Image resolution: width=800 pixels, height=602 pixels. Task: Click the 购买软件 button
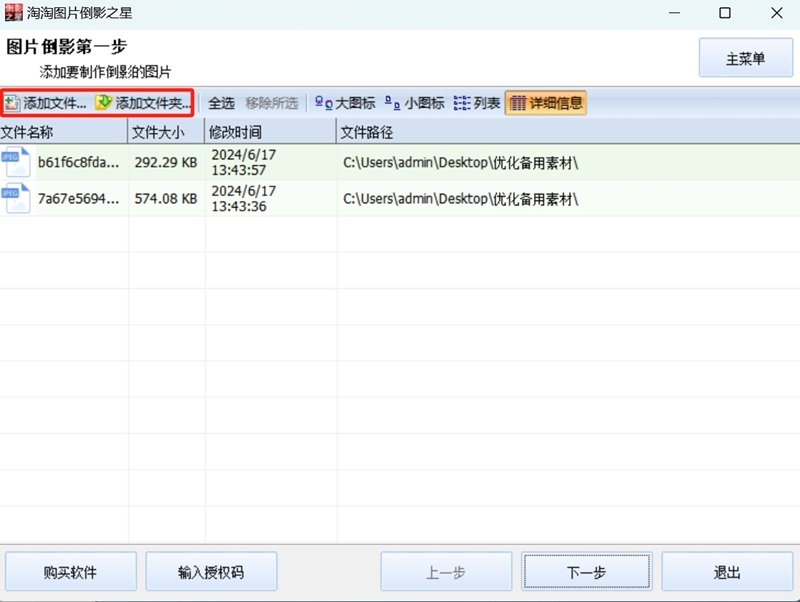(x=70, y=571)
